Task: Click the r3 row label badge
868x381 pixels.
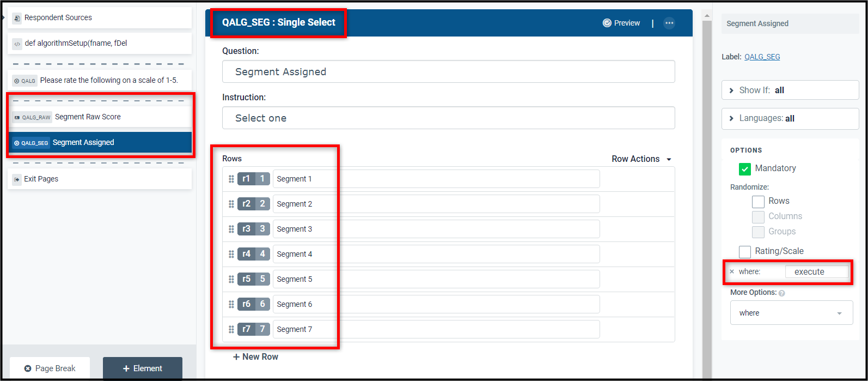Action: point(247,229)
